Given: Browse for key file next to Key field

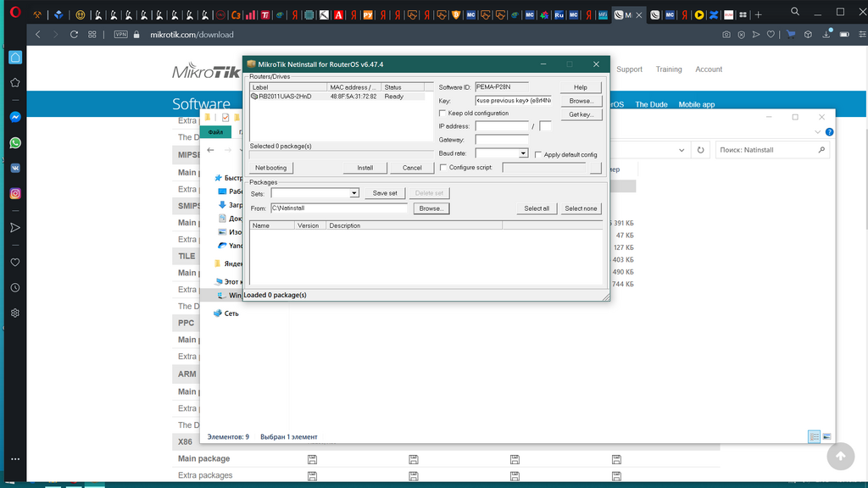Looking at the screenshot, I should [x=581, y=101].
